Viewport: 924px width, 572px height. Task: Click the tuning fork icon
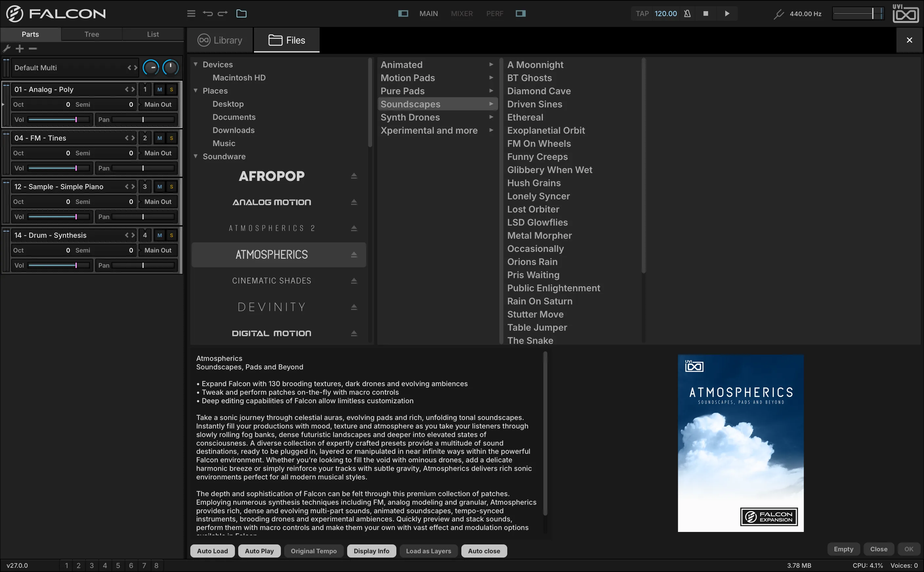point(779,14)
